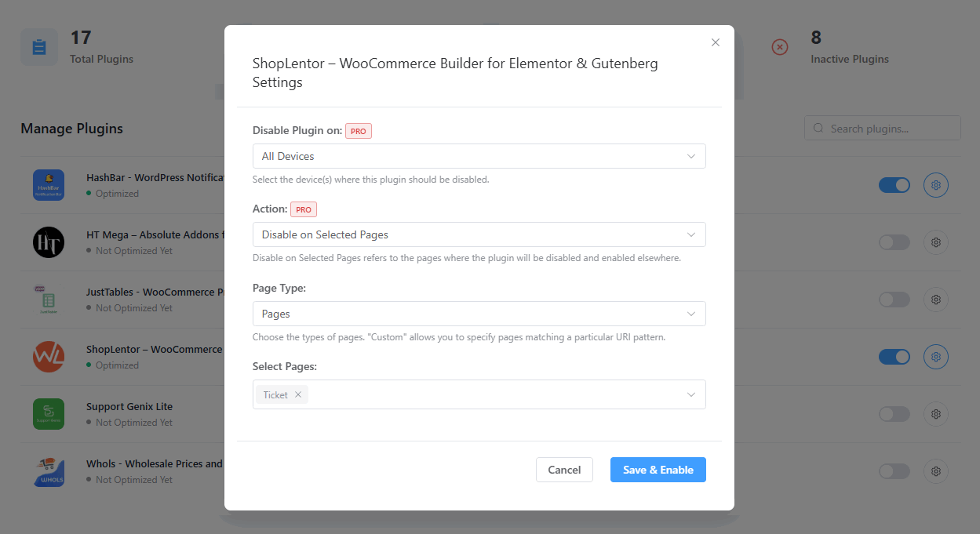Image resolution: width=980 pixels, height=534 pixels.
Task: Click the Save & Enable button
Action: (658, 470)
